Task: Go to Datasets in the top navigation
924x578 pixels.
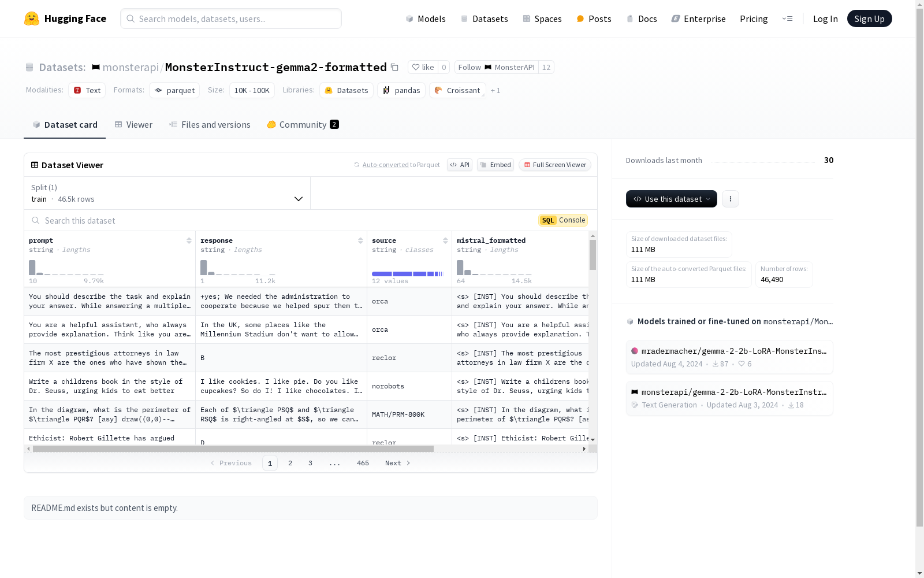Action: (484, 18)
